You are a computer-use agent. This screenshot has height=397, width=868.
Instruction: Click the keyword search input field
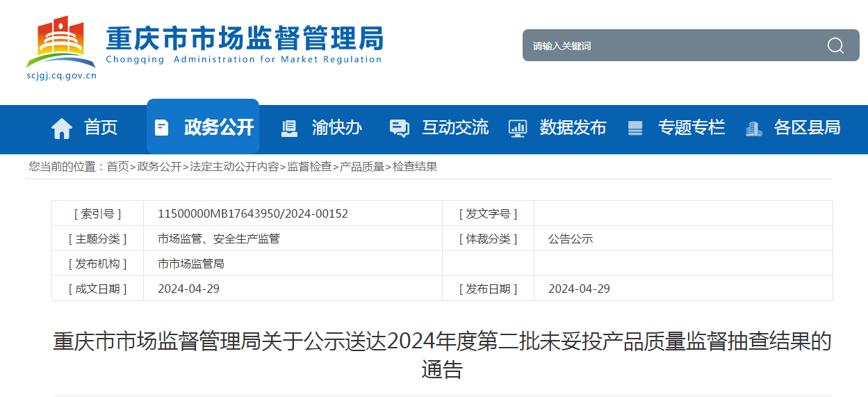coord(667,46)
